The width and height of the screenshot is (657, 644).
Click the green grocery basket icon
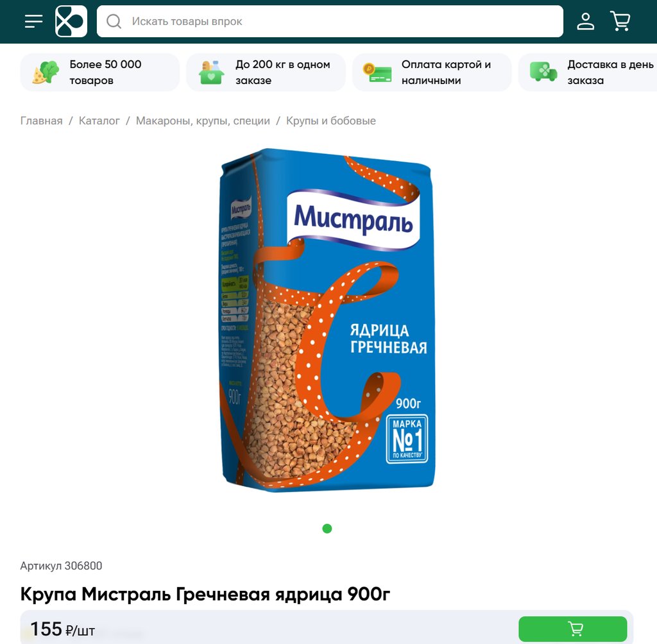click(211, 72)
